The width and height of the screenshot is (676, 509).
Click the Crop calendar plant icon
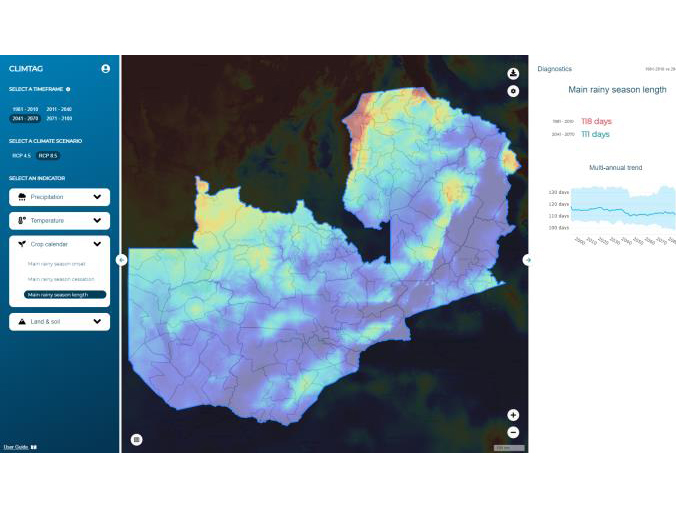point(22,244)
